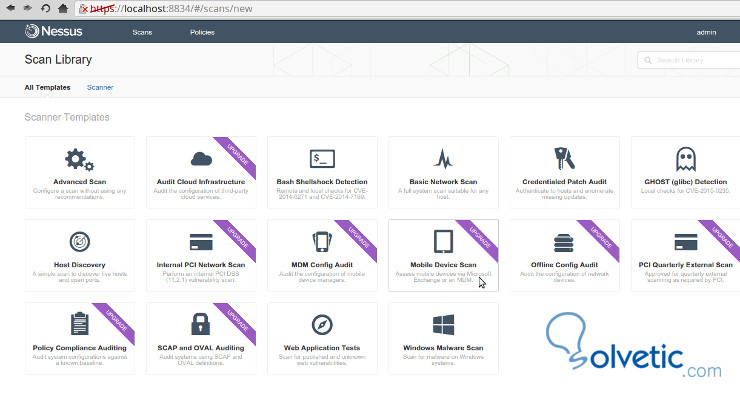Click the localhost:8834 address bar
Screen dimensions: 740x400
(x=406, y=8)
